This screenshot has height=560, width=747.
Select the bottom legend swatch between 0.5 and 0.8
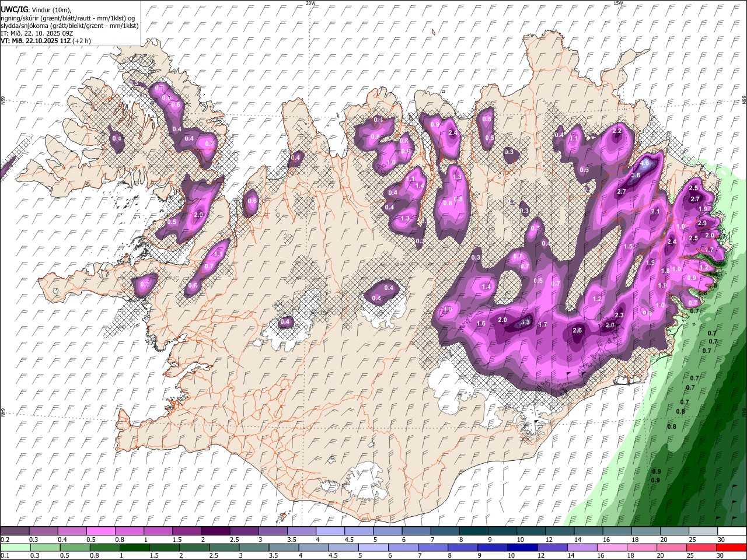point(75,547)
